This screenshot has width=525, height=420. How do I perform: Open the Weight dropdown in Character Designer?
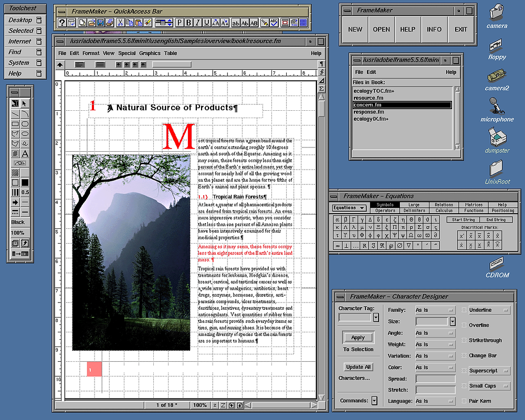click(x=435, y=344)
